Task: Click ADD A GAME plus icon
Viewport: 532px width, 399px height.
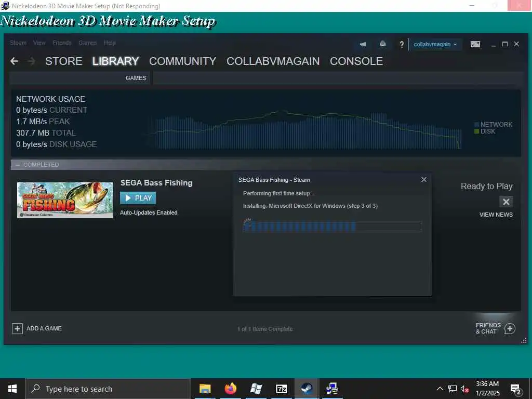Action: tap(17, 328)
